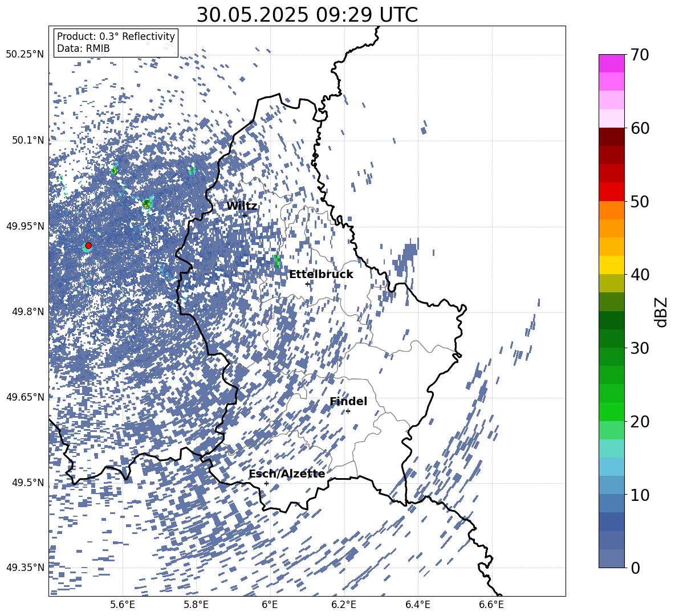Click the 30 tick on colorbar
This screenshot has height=616, width=675.
click(x=639, y=348)
